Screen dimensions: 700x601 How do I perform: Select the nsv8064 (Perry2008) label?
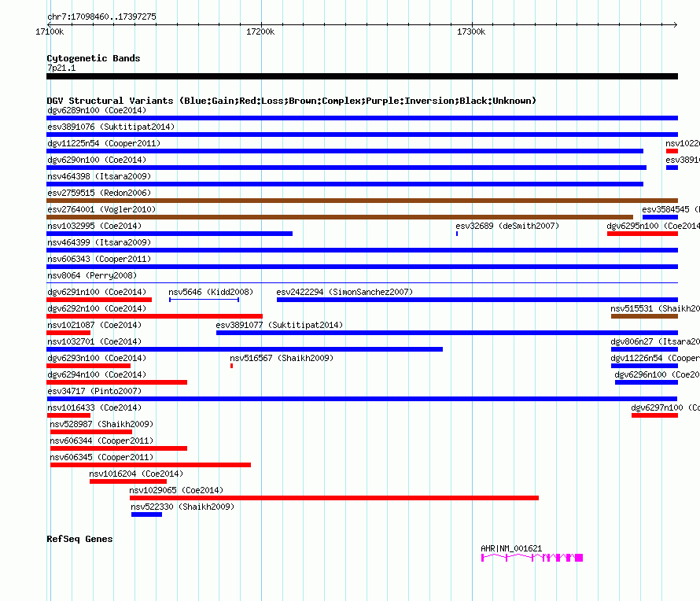tap(92, 275)
